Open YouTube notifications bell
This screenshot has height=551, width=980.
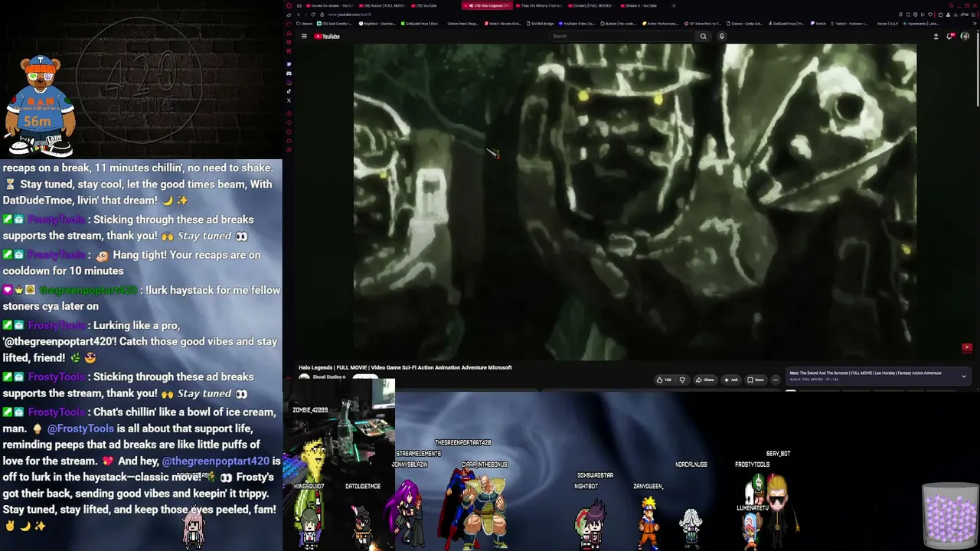(x=950, y=36)
